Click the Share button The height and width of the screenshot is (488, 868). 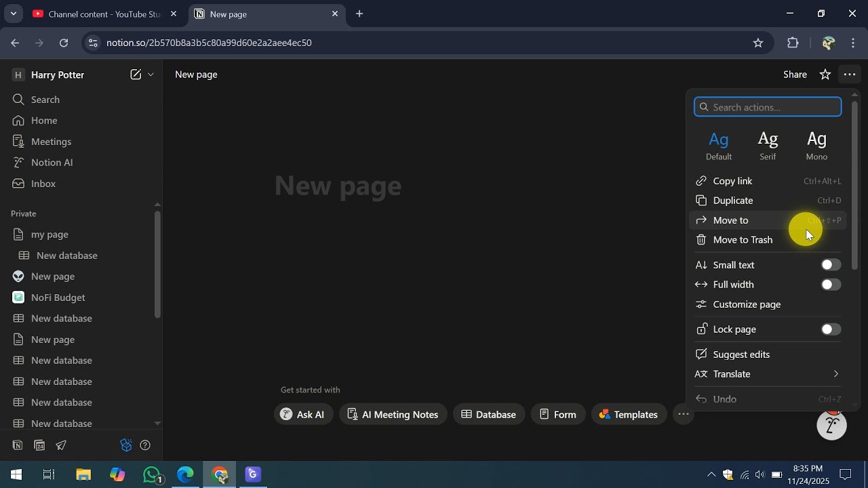795,75
